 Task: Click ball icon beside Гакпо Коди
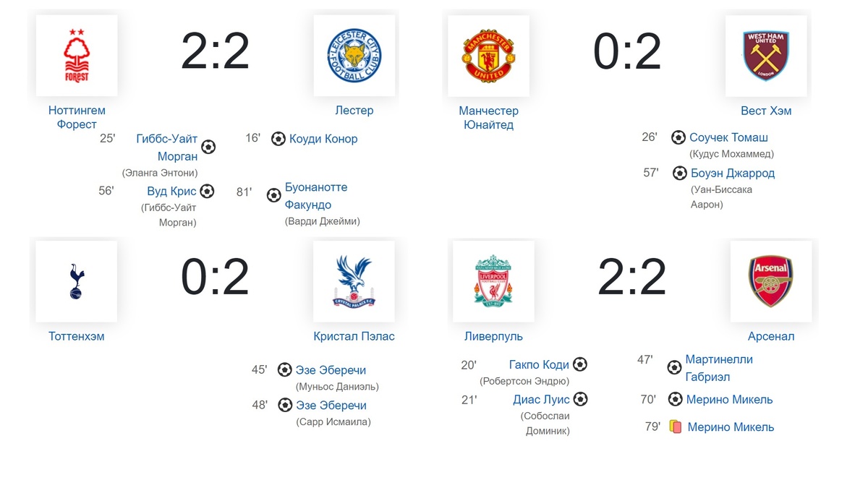pos(580,364)
